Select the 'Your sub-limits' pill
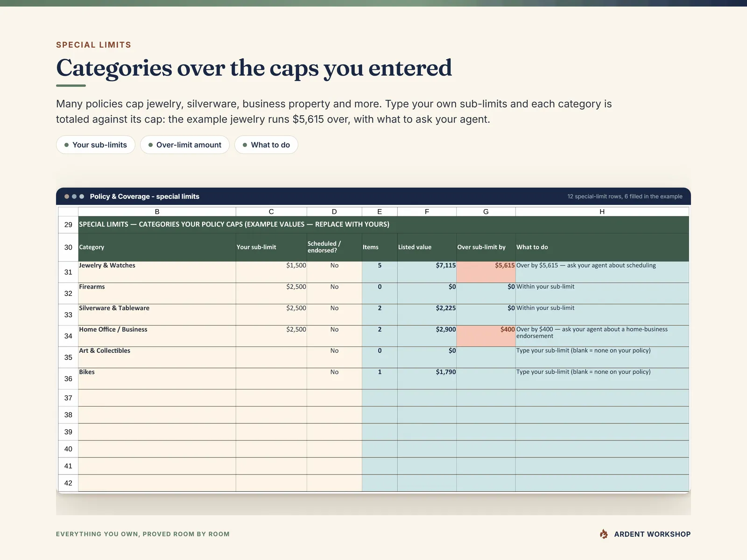The width and height of the screenshot is (747, 560). [x=96, y=145]
